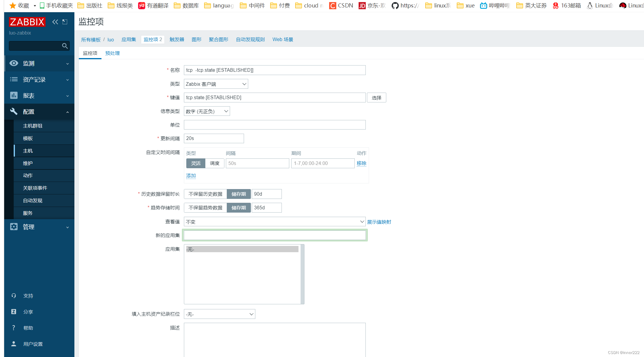Open the 信息类型 dropdown
The width and height of the screenshot is (644, 357).
[207, 111]
